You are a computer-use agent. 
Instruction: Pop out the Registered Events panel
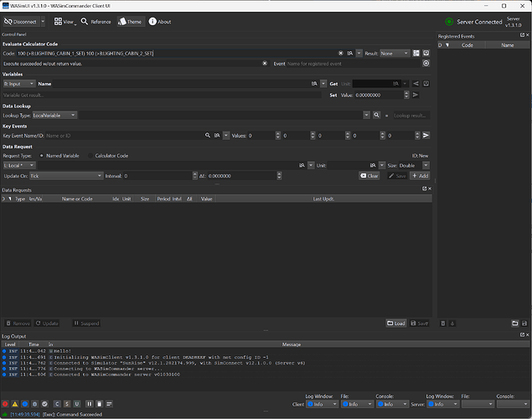[522, 35]
